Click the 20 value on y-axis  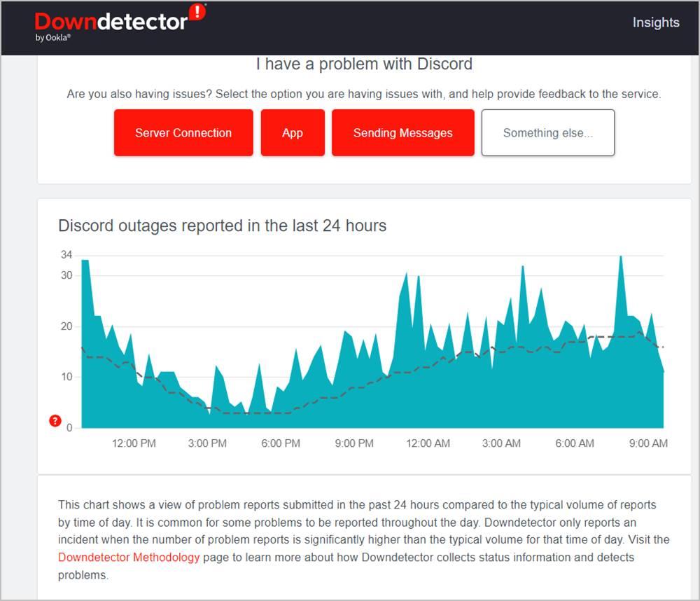point(66,326)
